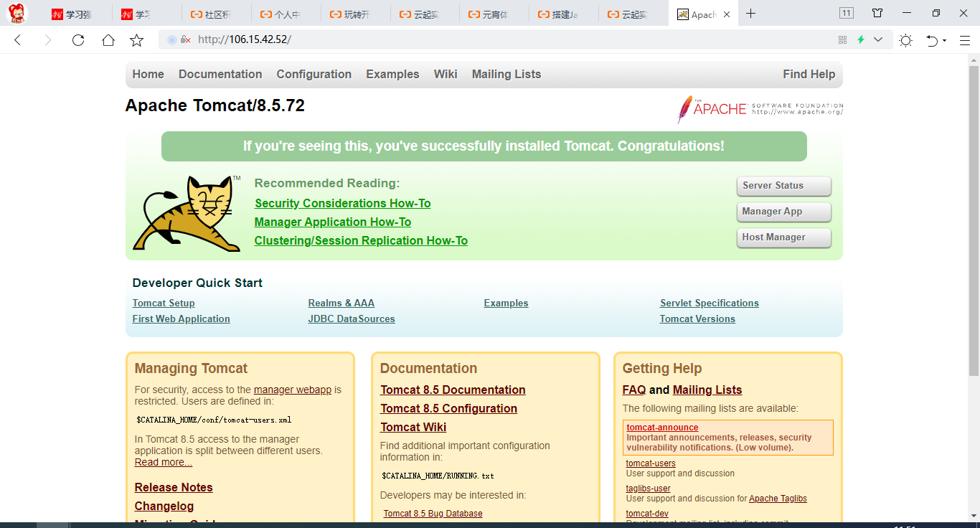
Task: Open the browser home page
Action: point(108,40)
